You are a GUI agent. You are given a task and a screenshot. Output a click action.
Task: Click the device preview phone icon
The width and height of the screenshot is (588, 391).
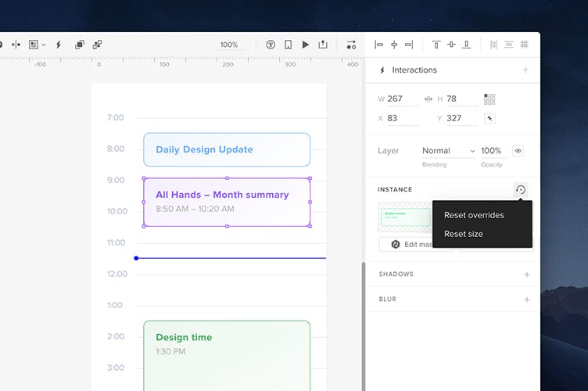point(288,45)
